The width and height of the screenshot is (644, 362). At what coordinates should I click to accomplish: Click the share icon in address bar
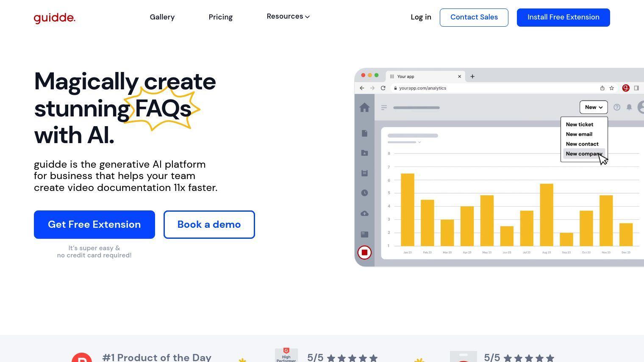[602, 88]
